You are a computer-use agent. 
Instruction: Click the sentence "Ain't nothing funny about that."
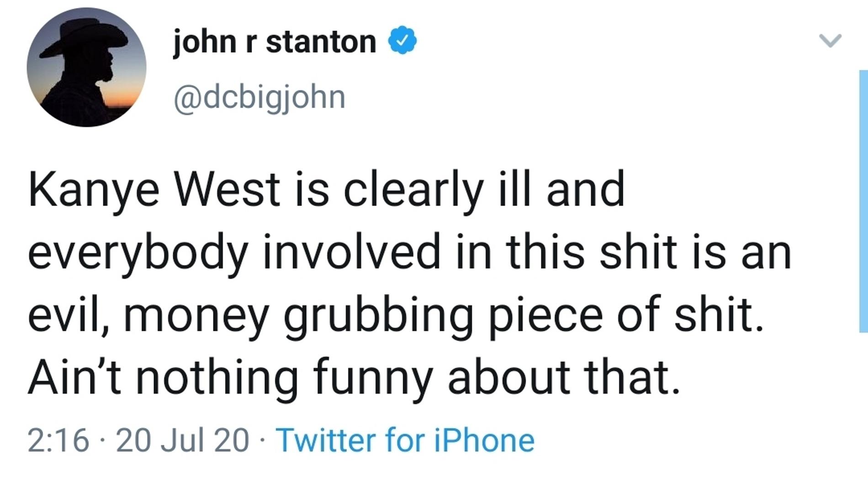354,378
